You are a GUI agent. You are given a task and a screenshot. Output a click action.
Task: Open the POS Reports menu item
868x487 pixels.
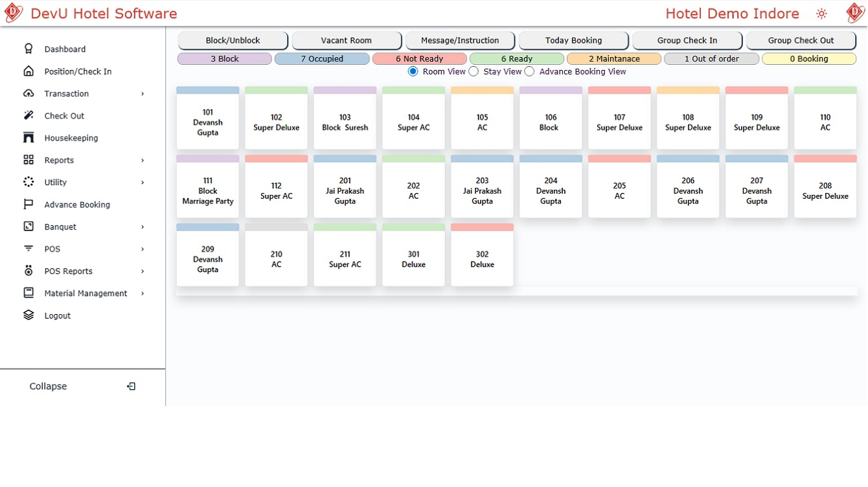[x=68, y=271]
